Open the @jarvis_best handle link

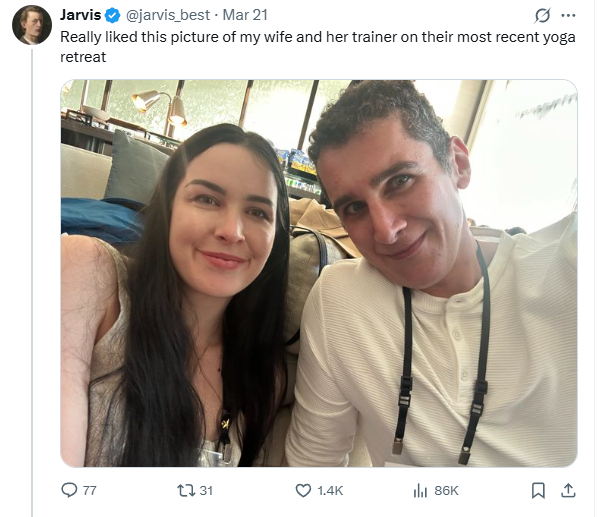click(168, 15)
